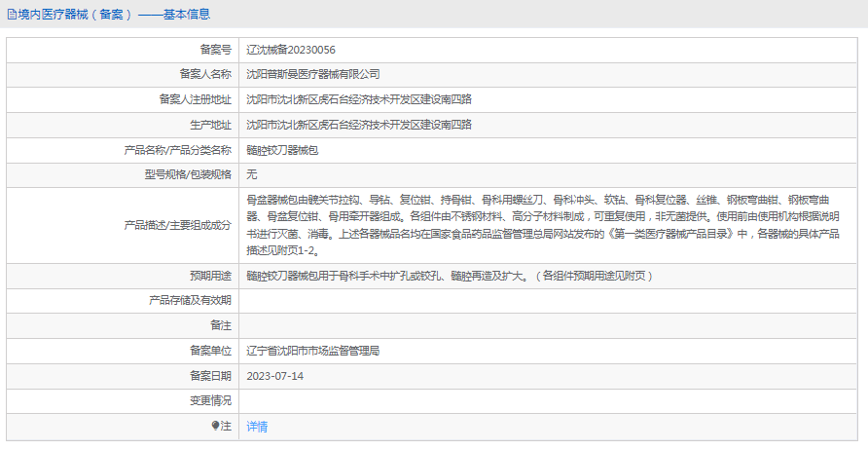Click the filing date 2023-07-14

pos(275,376)
